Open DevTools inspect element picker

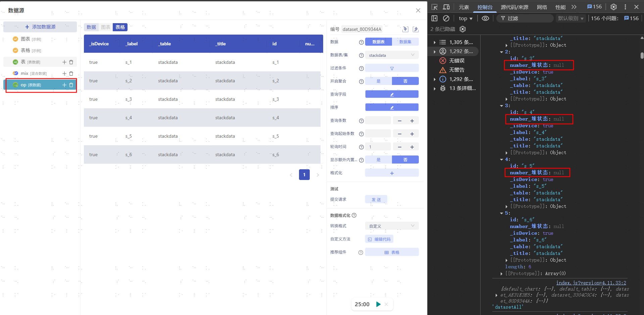click(435, 7)
